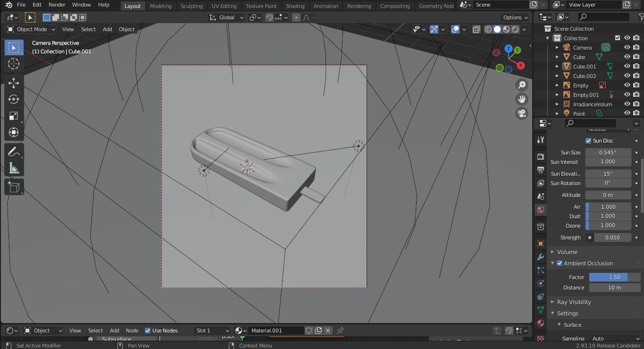Activate the Transform tool
644x349 pixels.
pos(14,132)
